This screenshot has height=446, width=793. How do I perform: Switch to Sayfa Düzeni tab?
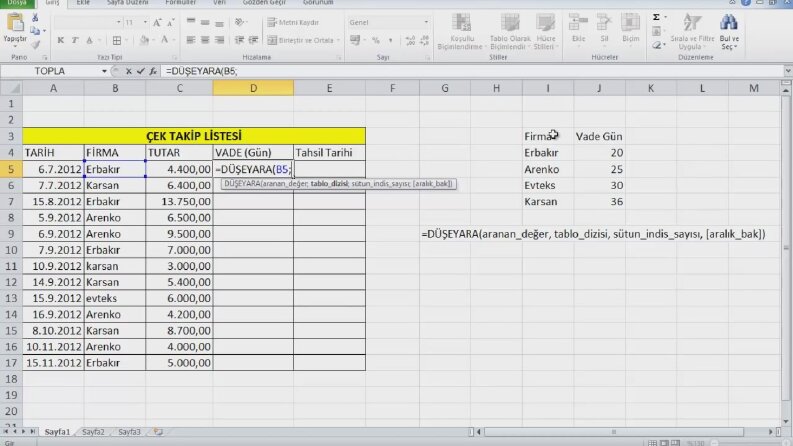127,3
